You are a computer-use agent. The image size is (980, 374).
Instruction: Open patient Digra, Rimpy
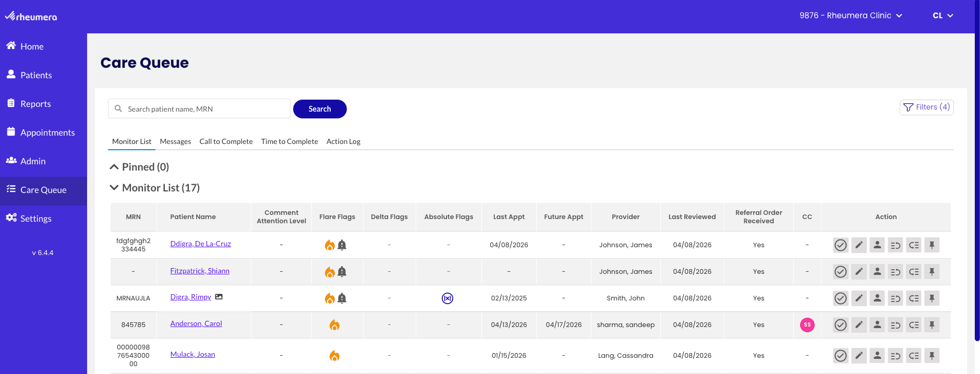click(190, 297)
